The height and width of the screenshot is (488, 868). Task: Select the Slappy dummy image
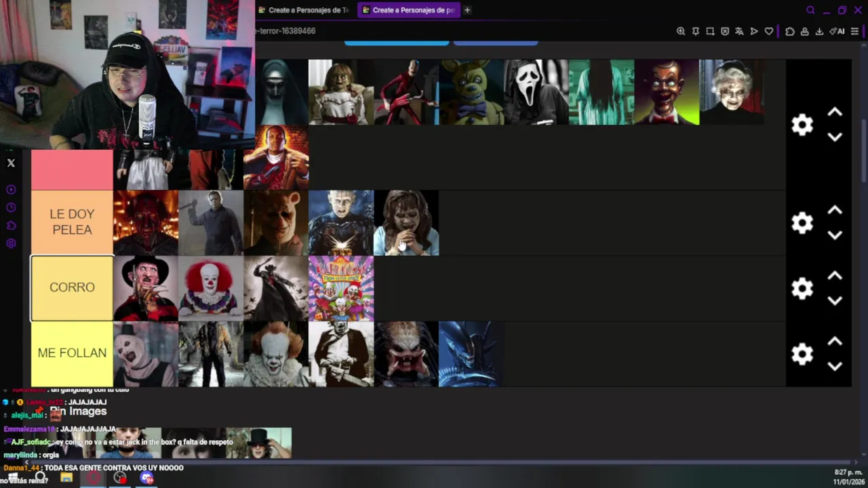pyautogui.click(x=667, y=92)
